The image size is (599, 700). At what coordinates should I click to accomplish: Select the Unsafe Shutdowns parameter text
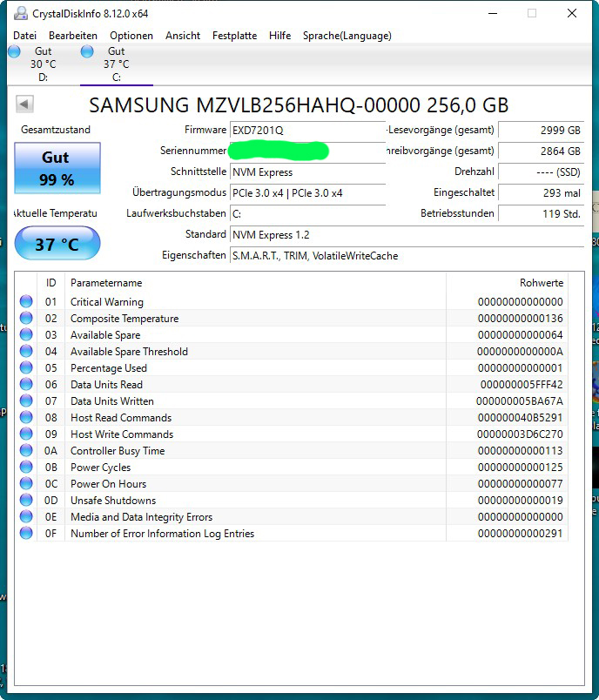pos(113,501)
